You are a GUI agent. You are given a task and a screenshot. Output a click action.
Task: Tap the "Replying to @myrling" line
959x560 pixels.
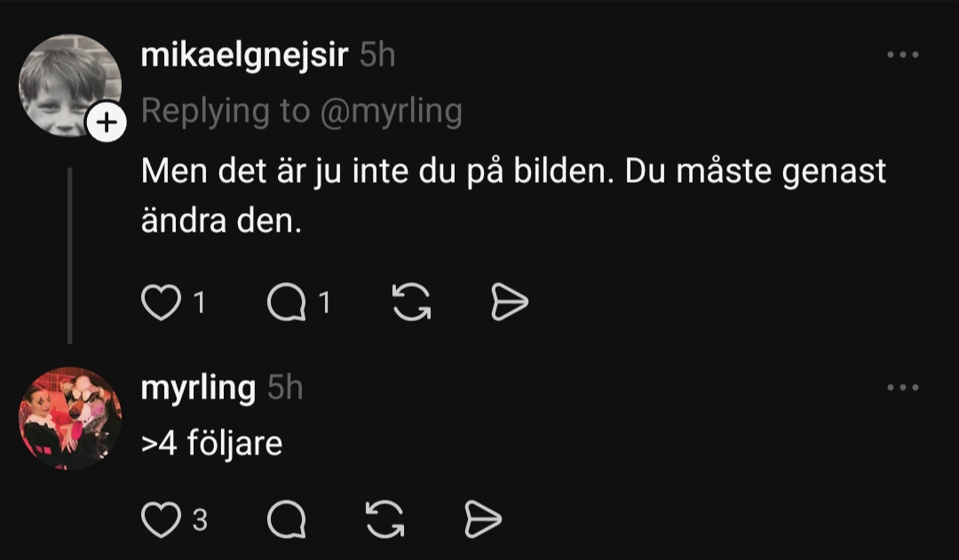tap(302, 111)
